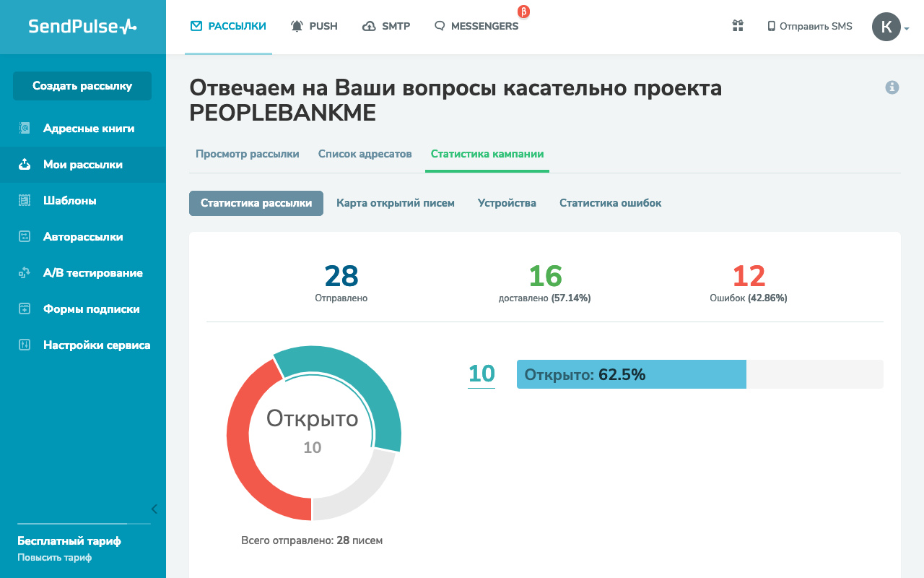
Task: Click the SendPulse logo
Action: pyautogui.click(x=82, y=27)
